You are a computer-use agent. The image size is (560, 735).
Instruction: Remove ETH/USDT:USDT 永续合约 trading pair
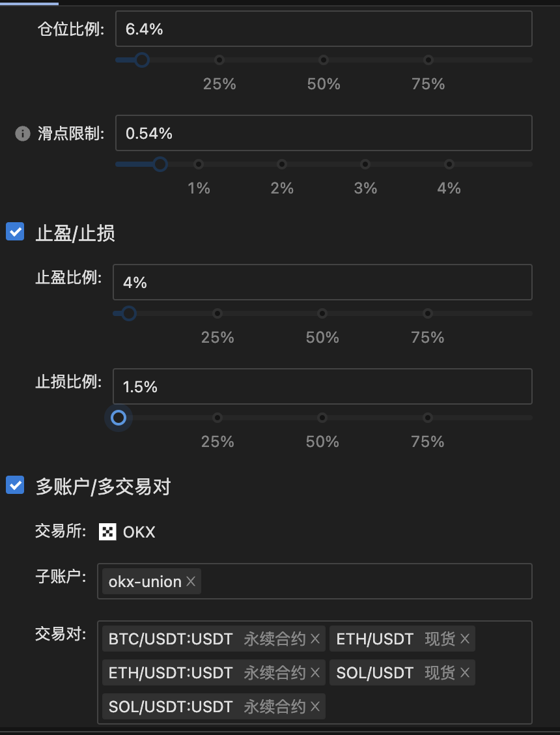coord(315,672)
